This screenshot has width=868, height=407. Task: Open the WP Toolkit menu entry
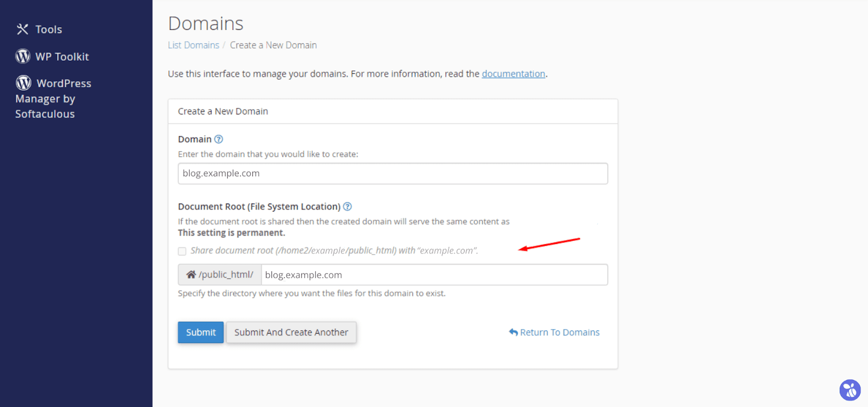click(x=62, y=56)
